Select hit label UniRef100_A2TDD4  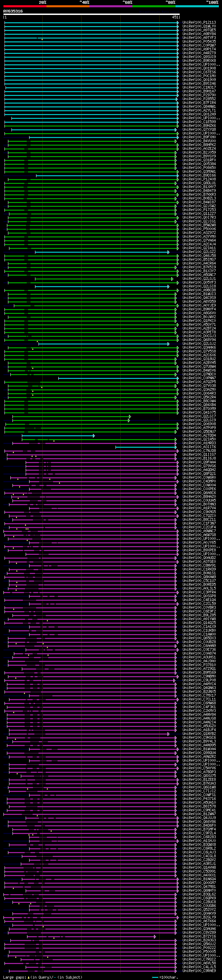199,436
